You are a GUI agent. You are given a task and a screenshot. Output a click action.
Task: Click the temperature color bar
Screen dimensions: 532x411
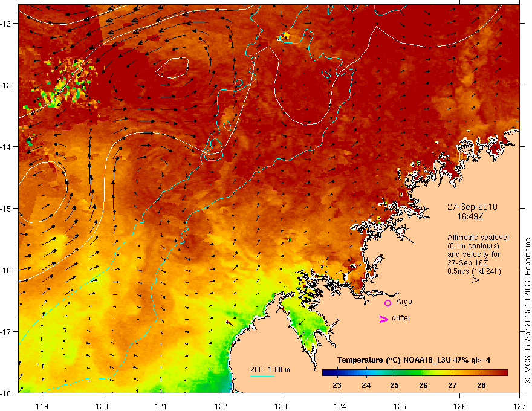click(x=415, y=372)
